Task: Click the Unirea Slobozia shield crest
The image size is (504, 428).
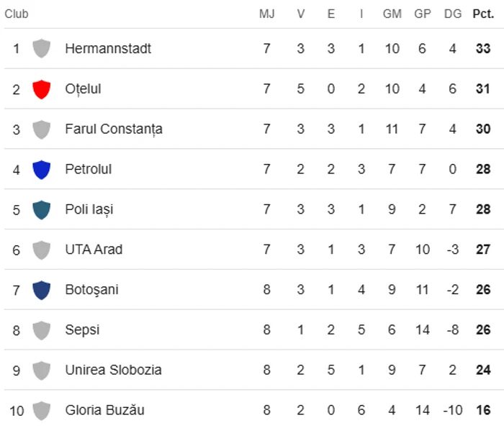Action: [42, 370]
